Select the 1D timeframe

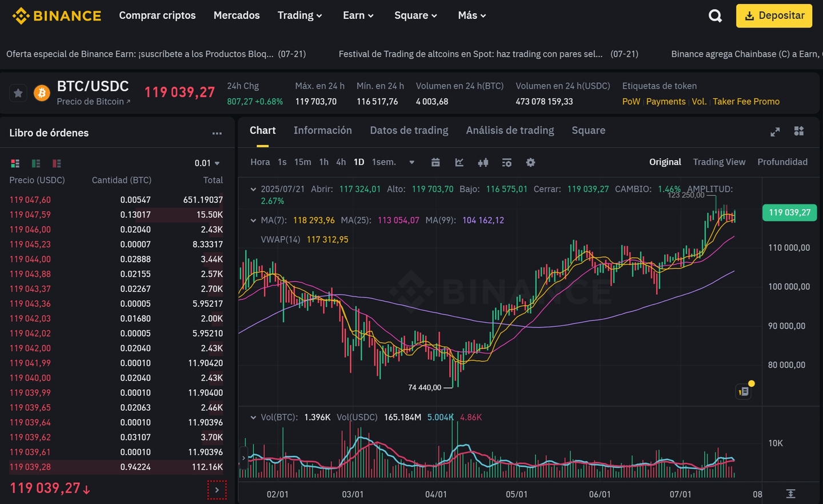coord(358,162)
